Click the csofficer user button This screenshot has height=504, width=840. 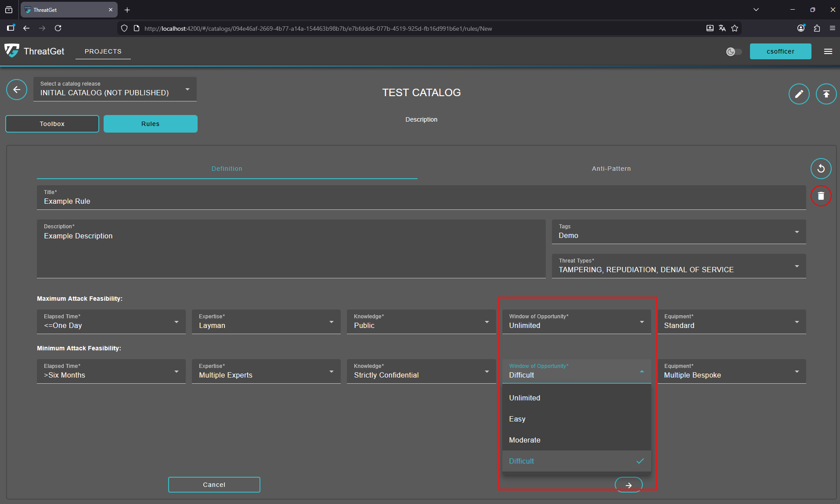point(780,51)
